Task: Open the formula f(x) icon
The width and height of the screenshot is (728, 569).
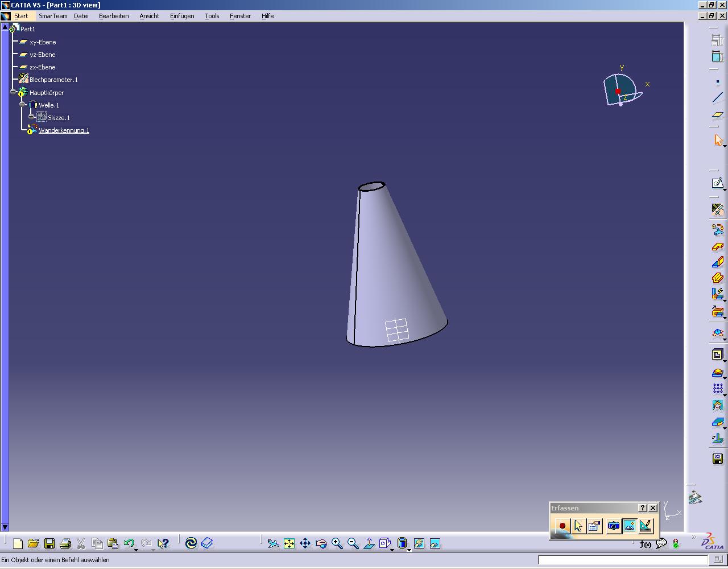Action: click(x=646, y=544)
